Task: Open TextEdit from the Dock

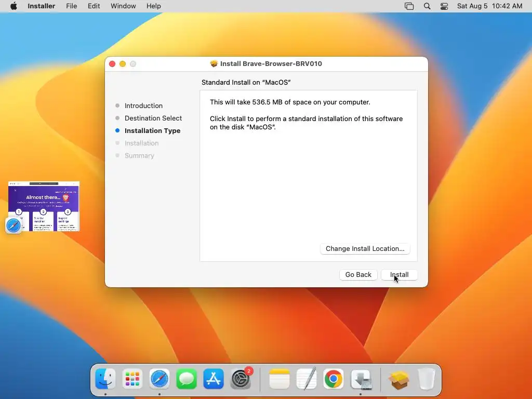Action: tap(307, 379)
